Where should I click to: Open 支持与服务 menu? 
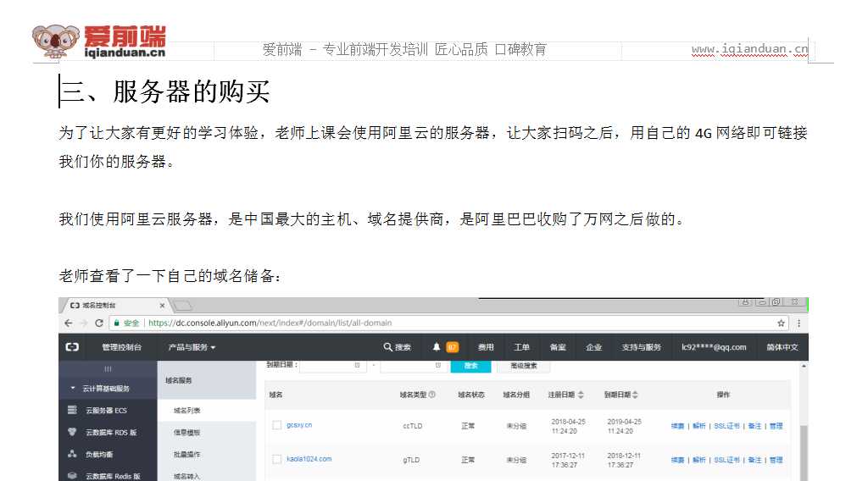(641, 347)
